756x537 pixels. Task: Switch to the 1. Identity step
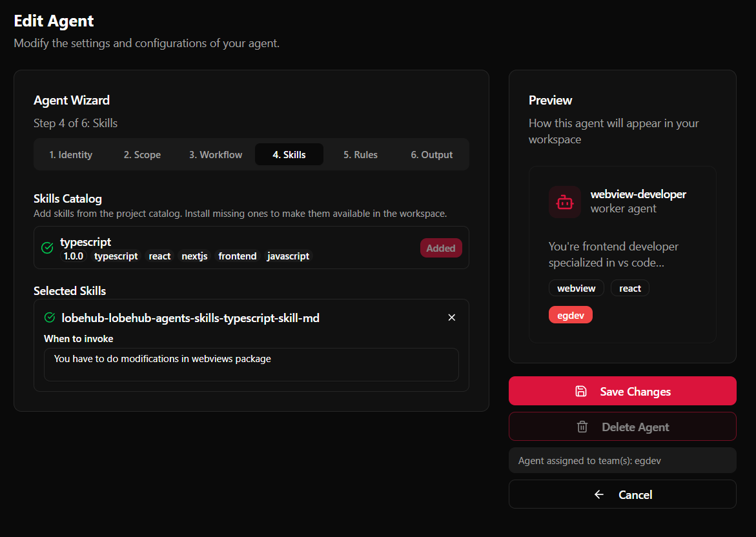[x=71, y=155]
